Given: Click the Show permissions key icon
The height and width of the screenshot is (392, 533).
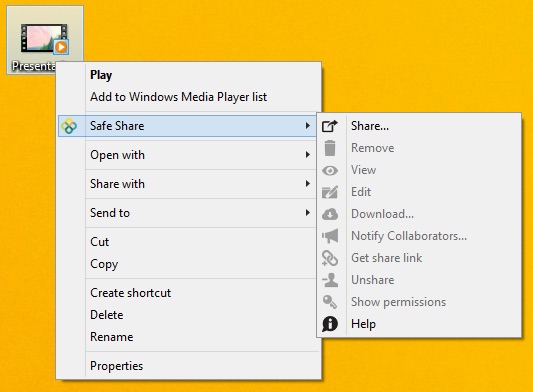Looking at the screenshot, I should (x=330, y=302).
